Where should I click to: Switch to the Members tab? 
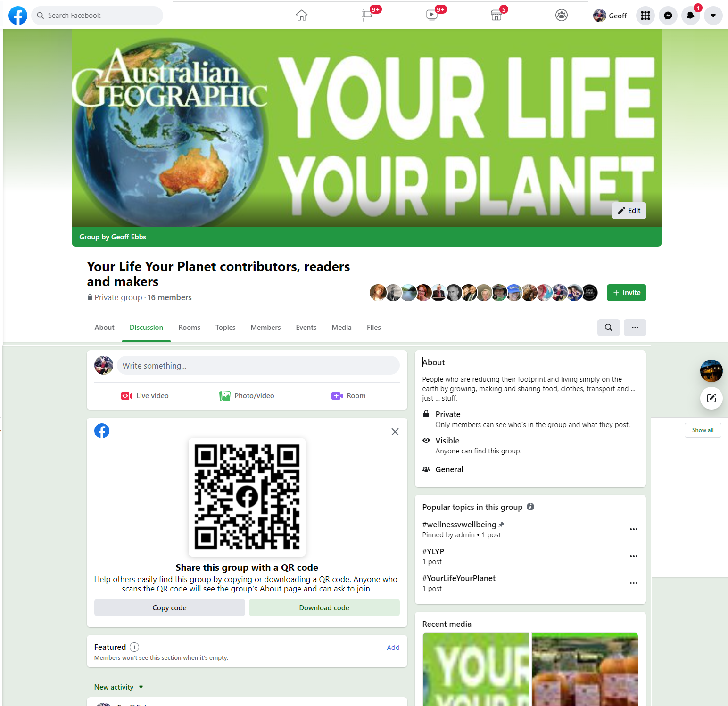(x=265, y=327)
